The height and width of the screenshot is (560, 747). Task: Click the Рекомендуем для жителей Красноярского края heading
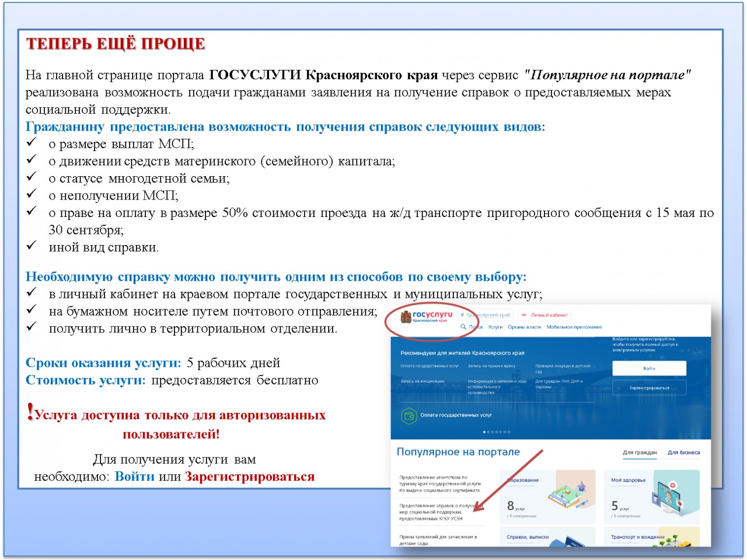click(462, 353)
